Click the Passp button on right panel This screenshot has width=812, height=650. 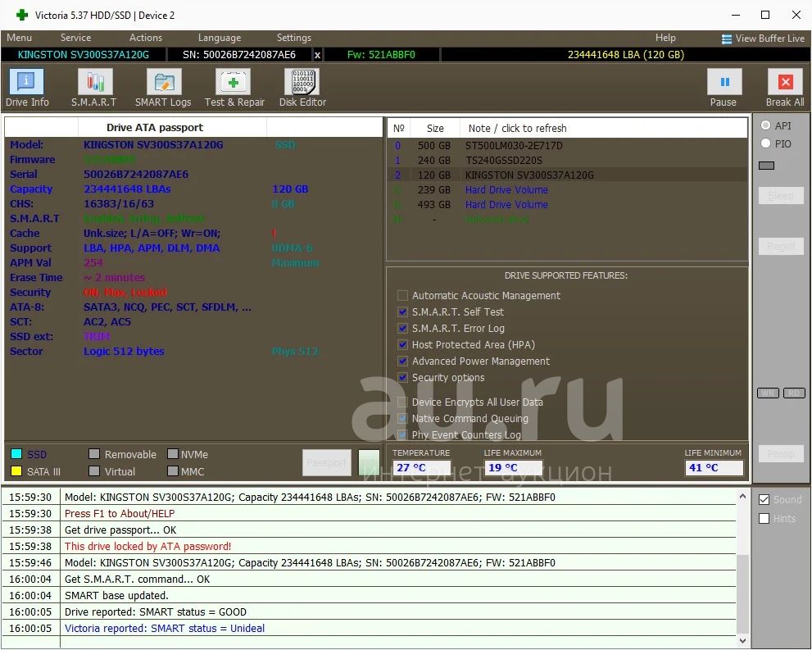tap(781, 454)
